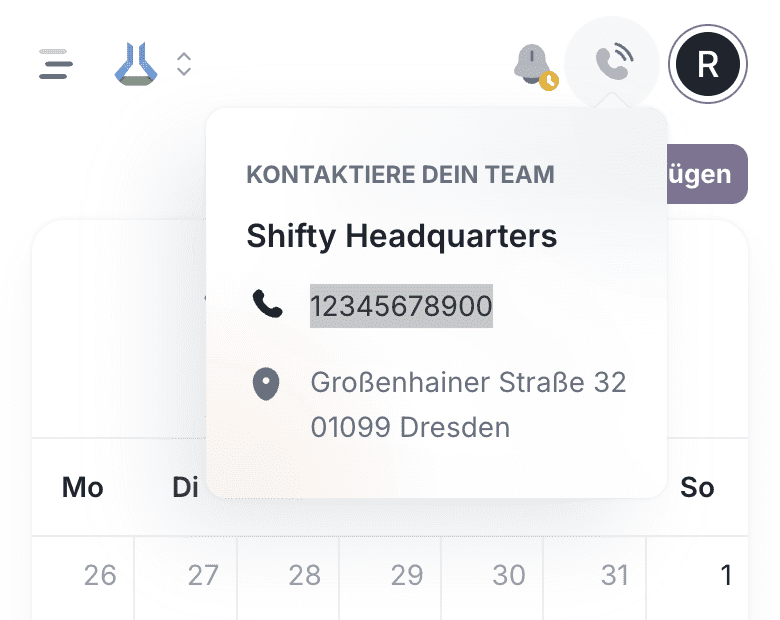This screenshot has width=780, height=620.
Task: Select day 1 under So column
Action: 726,575
